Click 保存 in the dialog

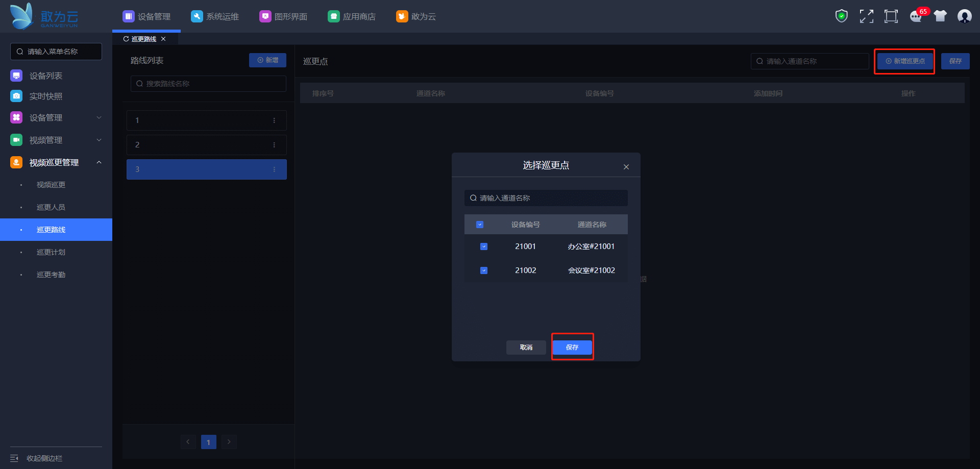(x=572, y=348)
